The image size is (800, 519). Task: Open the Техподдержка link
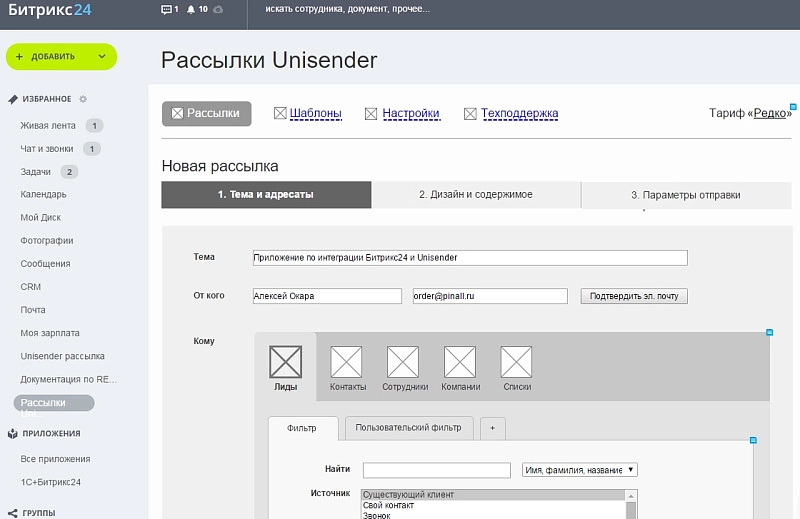click(x=519, y=114)
